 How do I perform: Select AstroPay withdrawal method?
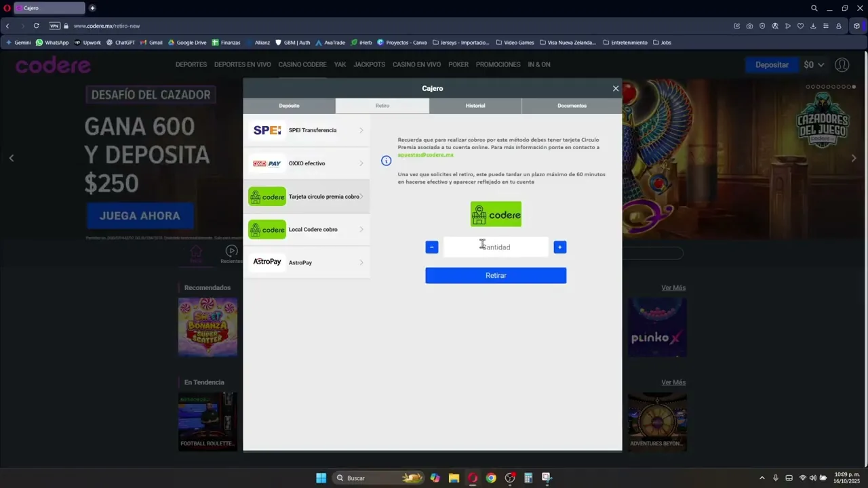pyautogui.click(x=307, y=262)
